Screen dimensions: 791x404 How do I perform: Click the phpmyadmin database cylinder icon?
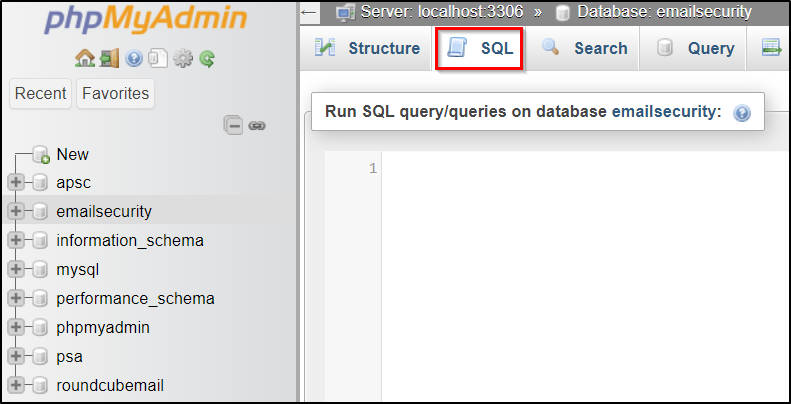pyautogui.click(x=40, y=328)
